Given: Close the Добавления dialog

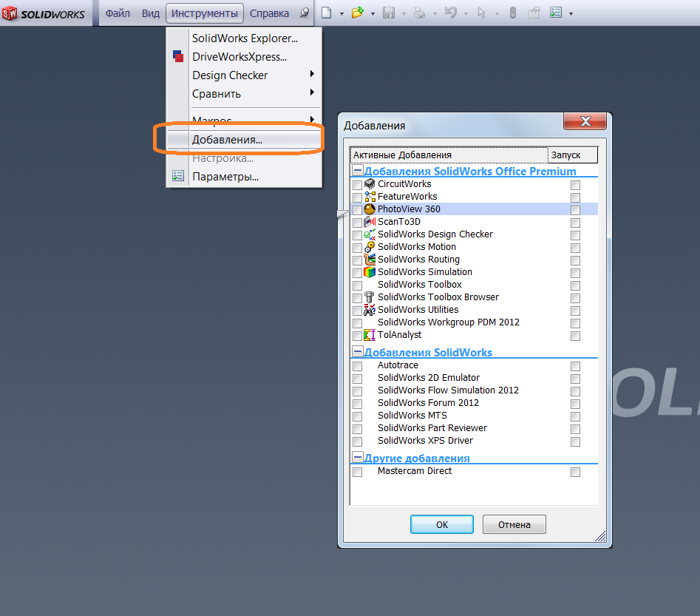Looking at the screenshot, I should 585,121.
